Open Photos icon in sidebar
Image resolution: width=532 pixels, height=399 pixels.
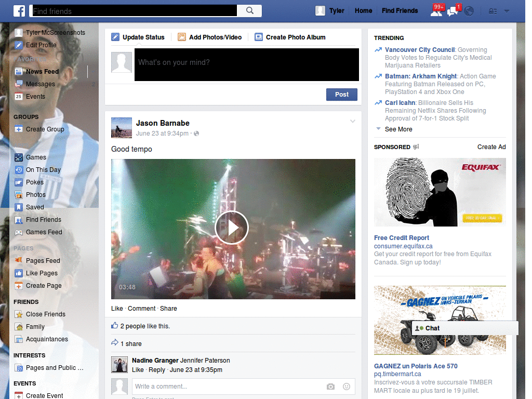tap(19, 195)
